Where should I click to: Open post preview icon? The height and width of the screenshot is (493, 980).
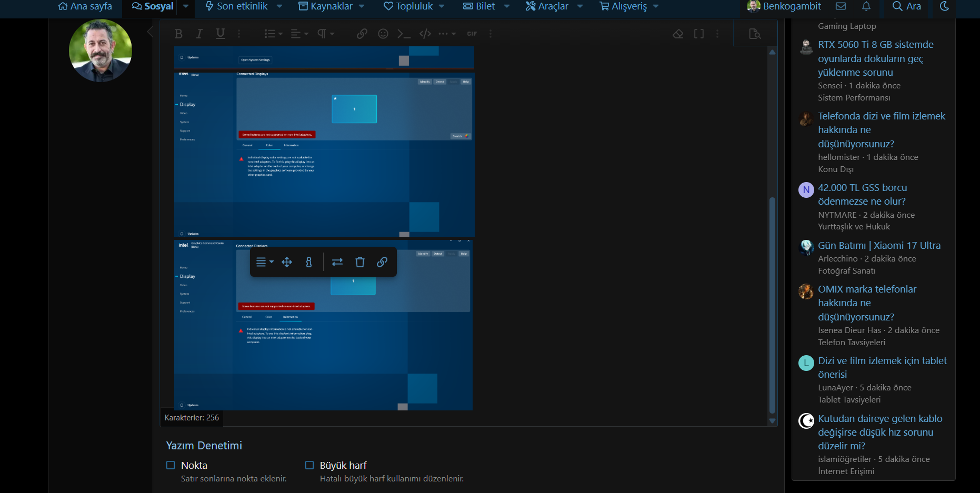(x=755, y=34)
